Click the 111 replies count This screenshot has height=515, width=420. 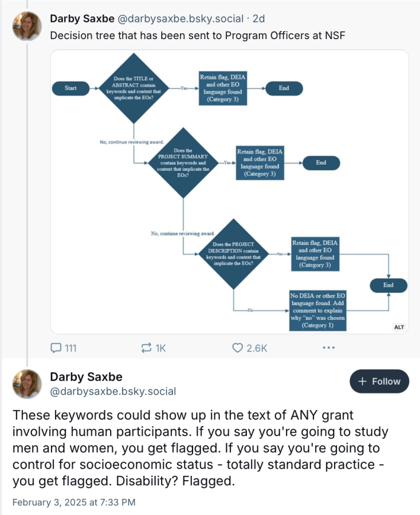(70, 348)
